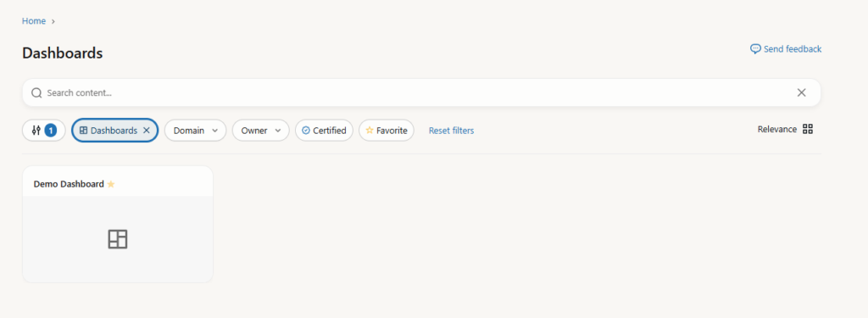868x318 pixels.
Task: Toggle the Certified filter chip
Action: click(324, 131)
